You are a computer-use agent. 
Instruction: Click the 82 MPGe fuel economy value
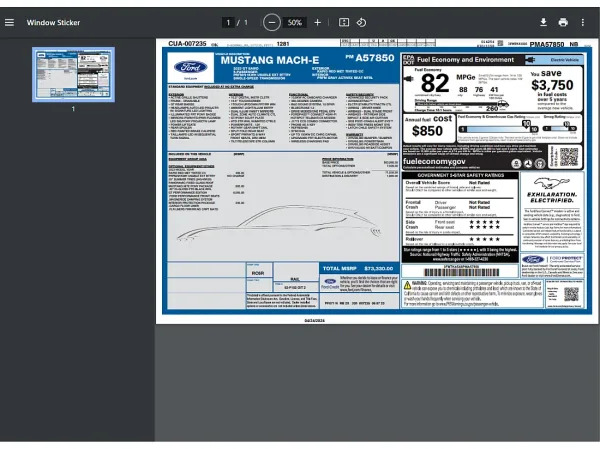tap(435, 83)
